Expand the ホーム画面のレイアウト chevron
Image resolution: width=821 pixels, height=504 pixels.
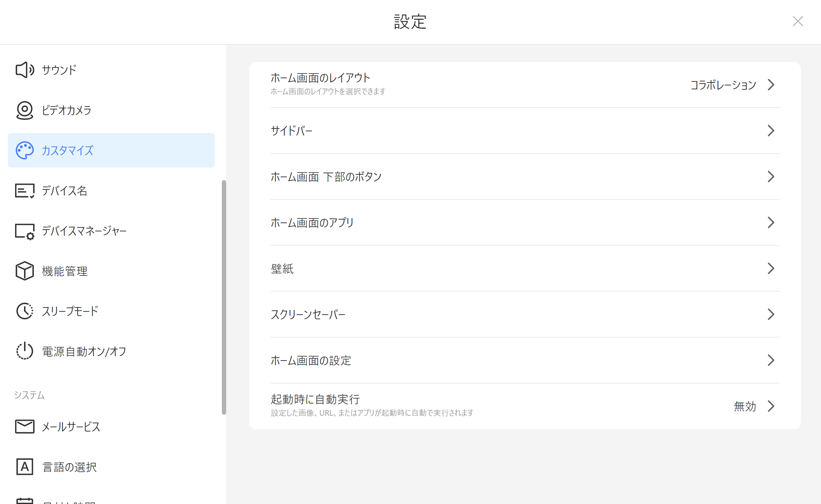[771, 85]
